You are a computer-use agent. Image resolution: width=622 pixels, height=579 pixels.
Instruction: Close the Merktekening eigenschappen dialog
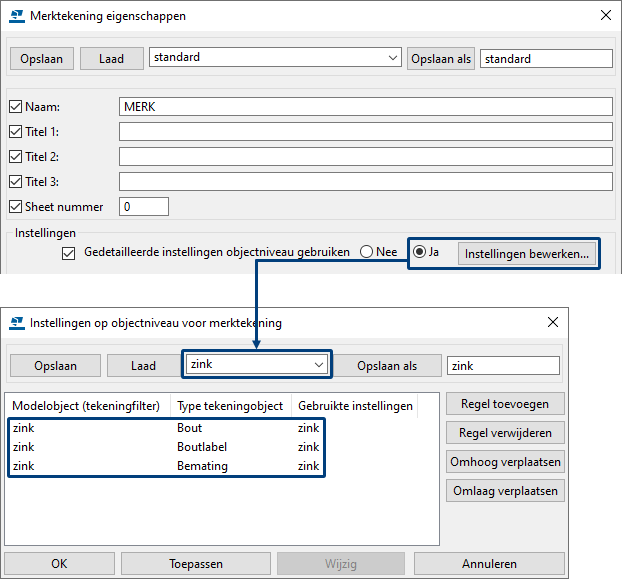tap(605, 16)
